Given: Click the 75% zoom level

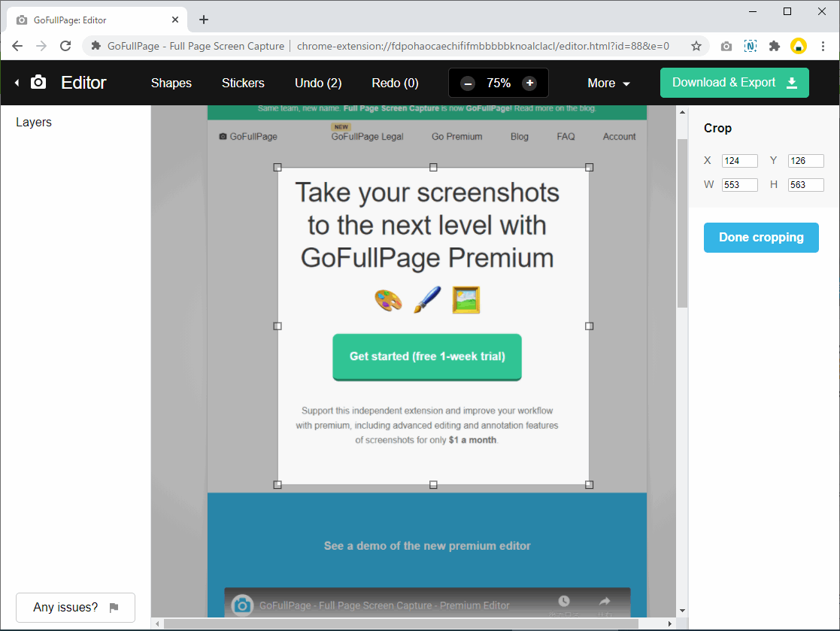Looking at the screenshot, I should click(x=499, y=83).
